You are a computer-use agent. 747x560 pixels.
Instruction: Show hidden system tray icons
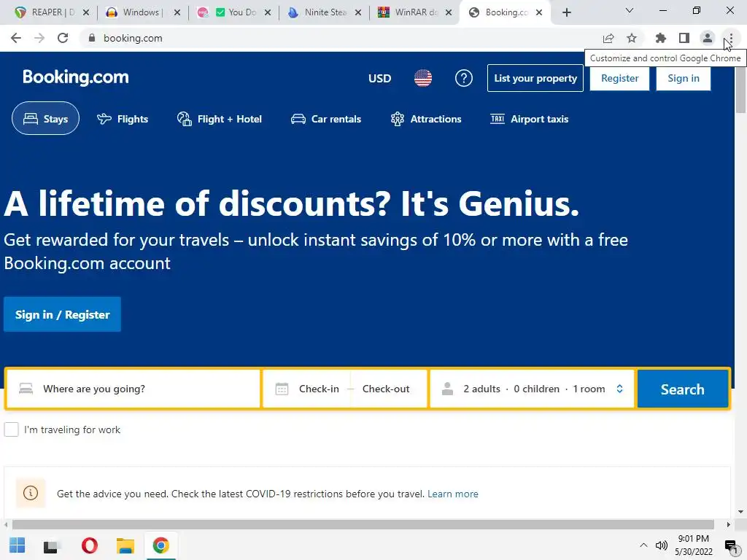[x=643, y=545]
